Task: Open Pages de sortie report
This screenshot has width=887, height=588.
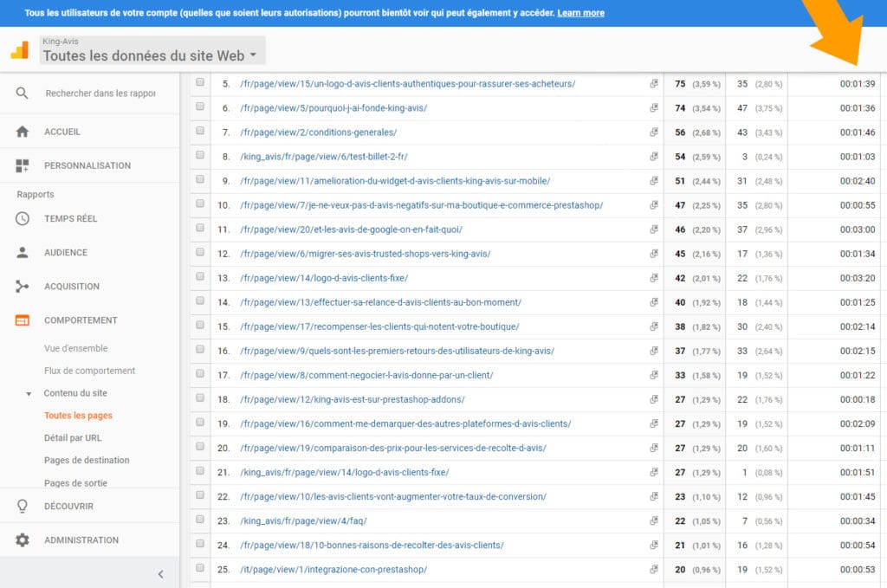Action: [76, 483]
